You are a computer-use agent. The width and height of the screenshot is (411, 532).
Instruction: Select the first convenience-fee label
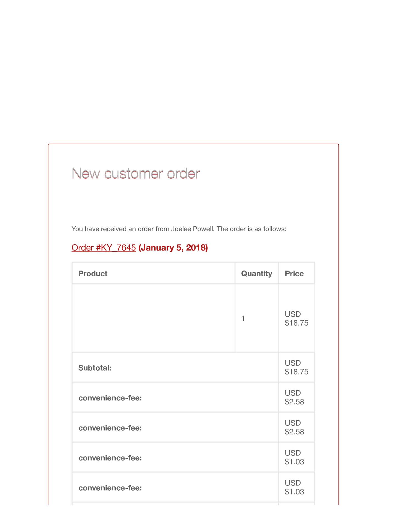coord(110,398)
